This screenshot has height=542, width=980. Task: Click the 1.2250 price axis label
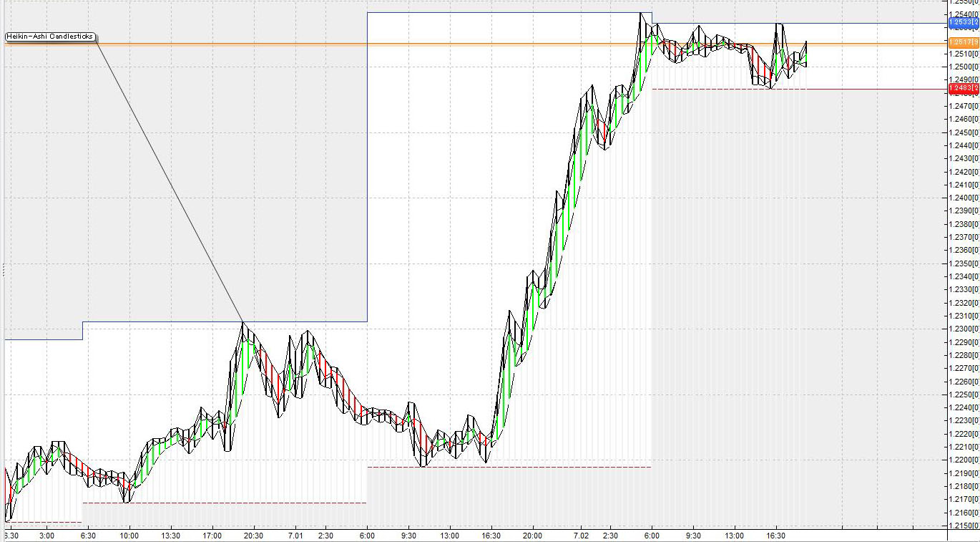coord(964,395)
